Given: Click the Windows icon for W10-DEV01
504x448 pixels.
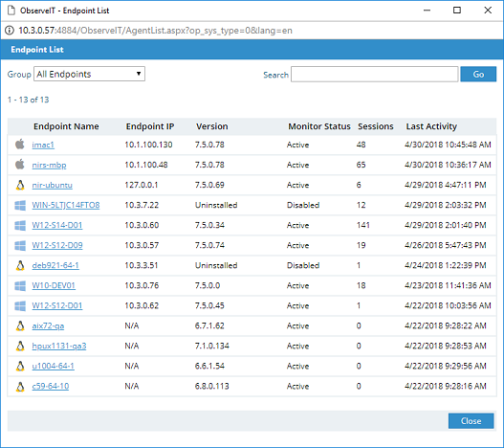Looking at the screenshot, I should [20, 285].
